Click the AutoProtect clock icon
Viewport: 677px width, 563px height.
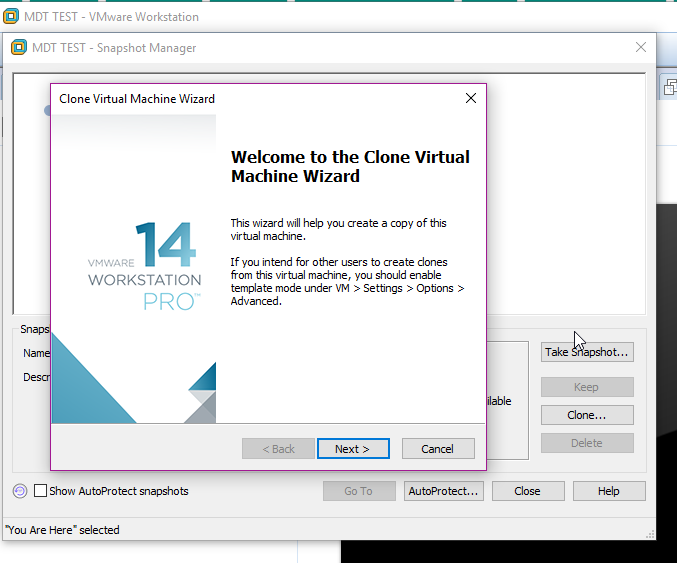20,491
